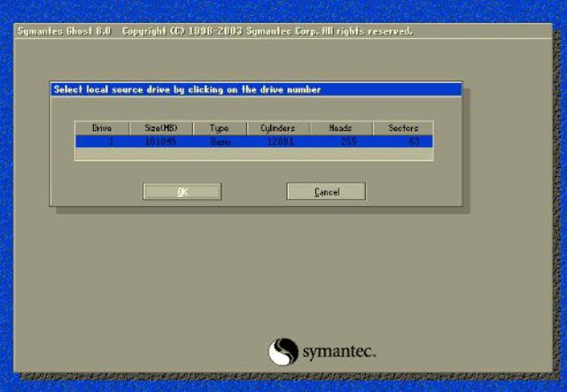Click the Cylinders column header
The image size is (567, 392).
pyautogui.click(x=277, y=128)
